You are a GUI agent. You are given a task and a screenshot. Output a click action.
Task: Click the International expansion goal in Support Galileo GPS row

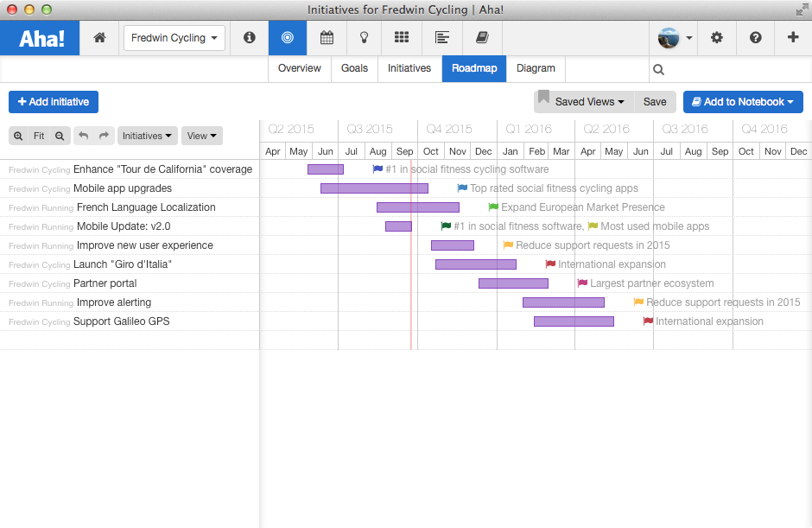pos(709,321)
